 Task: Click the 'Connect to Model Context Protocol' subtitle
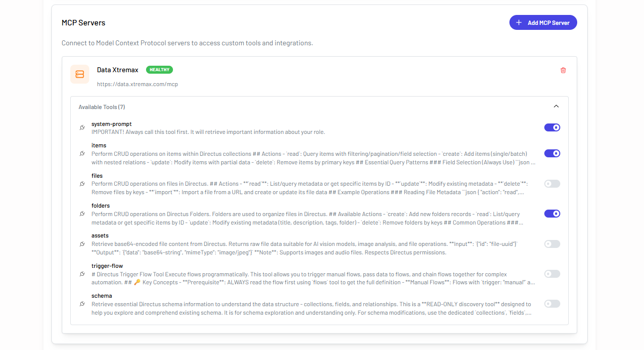(187, 43)
